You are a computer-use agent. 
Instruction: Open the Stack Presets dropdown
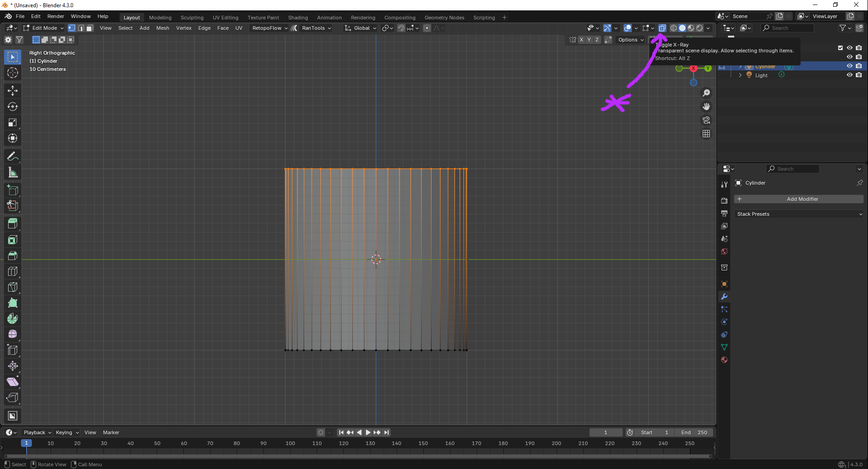[799, 214]
